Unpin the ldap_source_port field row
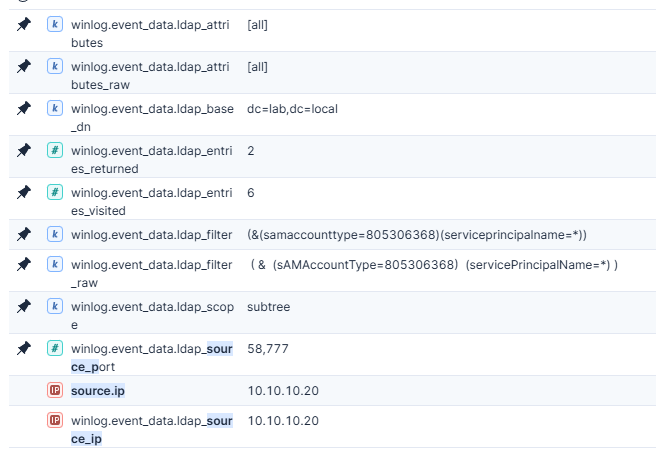The image size is (656, 466). point(24,348)
